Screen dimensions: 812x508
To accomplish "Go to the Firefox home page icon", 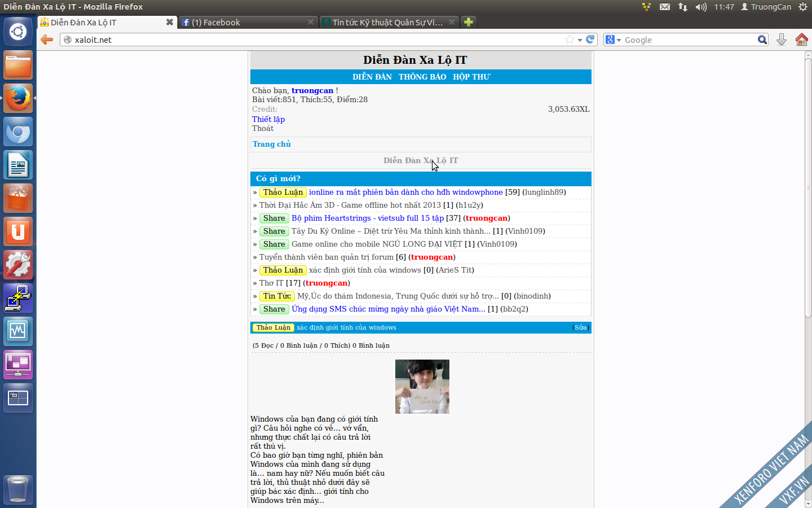I will click(x=801, y=40).
